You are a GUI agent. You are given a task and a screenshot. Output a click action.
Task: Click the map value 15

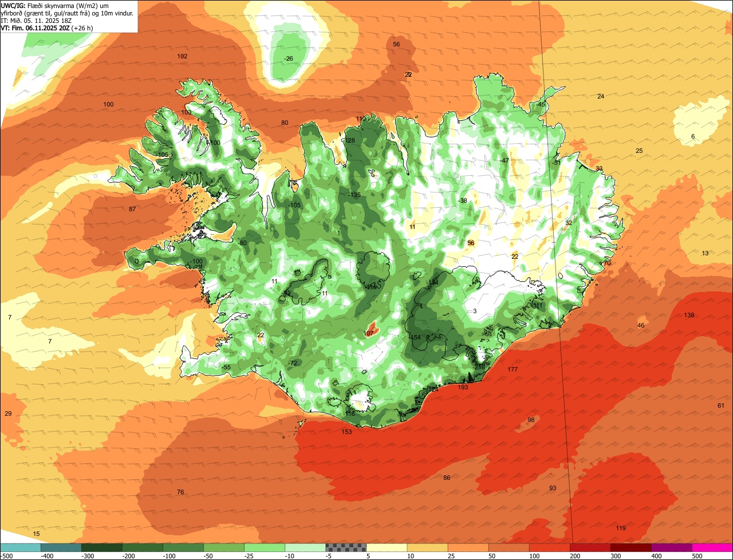[x=36, y=534]
